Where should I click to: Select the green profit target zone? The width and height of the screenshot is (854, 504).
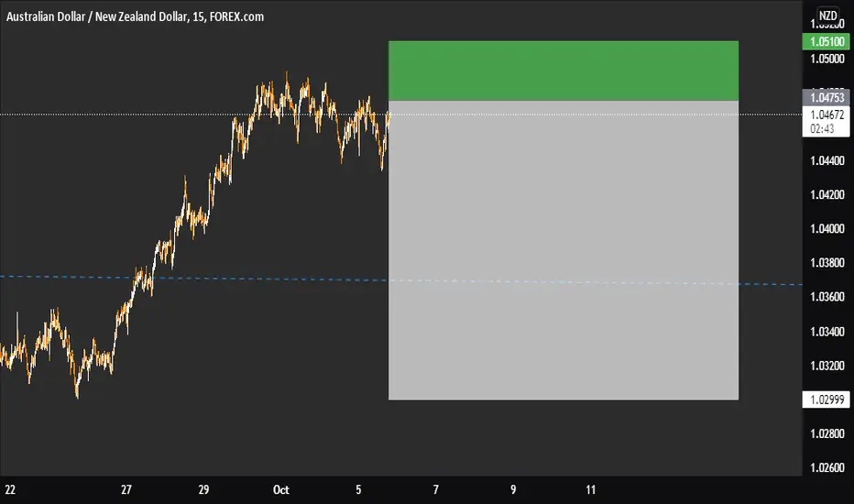[563, 71]
